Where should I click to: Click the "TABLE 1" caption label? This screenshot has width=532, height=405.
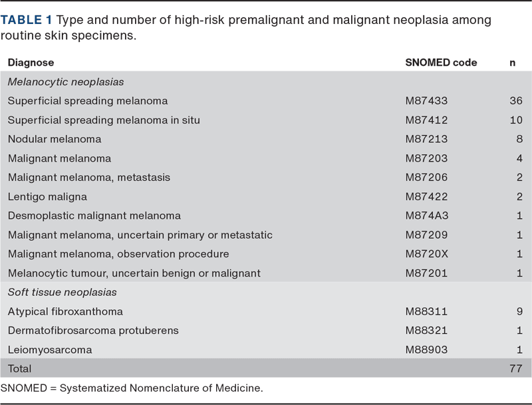click(x=27, y=20)
